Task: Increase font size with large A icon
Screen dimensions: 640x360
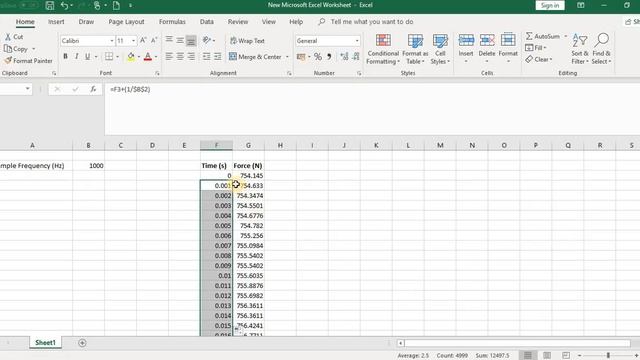Action: [x=143, y=40]
